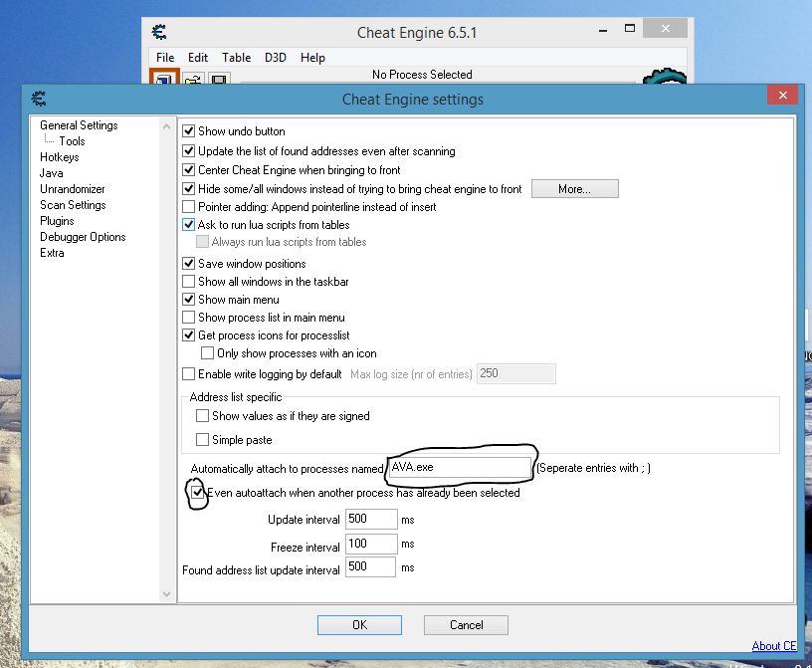Image resolution: width=812 pixels, height=668 pixels.
Task: Click Cancel to discard settings
Action: pos(466,625)
